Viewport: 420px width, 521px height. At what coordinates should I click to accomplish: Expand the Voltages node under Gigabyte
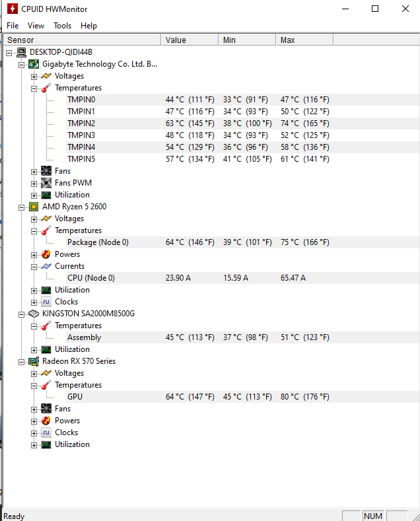pos(34,76)
